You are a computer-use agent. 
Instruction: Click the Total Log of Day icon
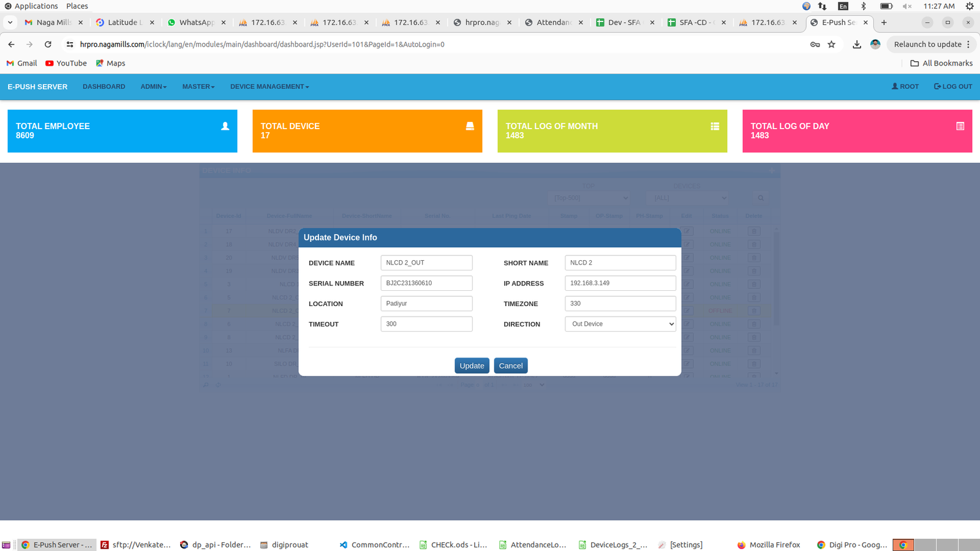point(960,126)
